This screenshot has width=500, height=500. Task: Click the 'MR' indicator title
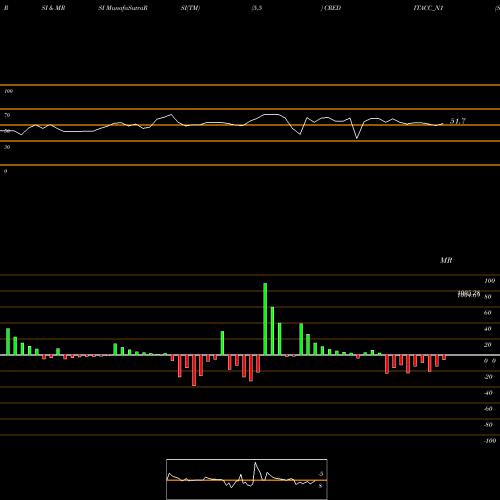pos(446,260)
